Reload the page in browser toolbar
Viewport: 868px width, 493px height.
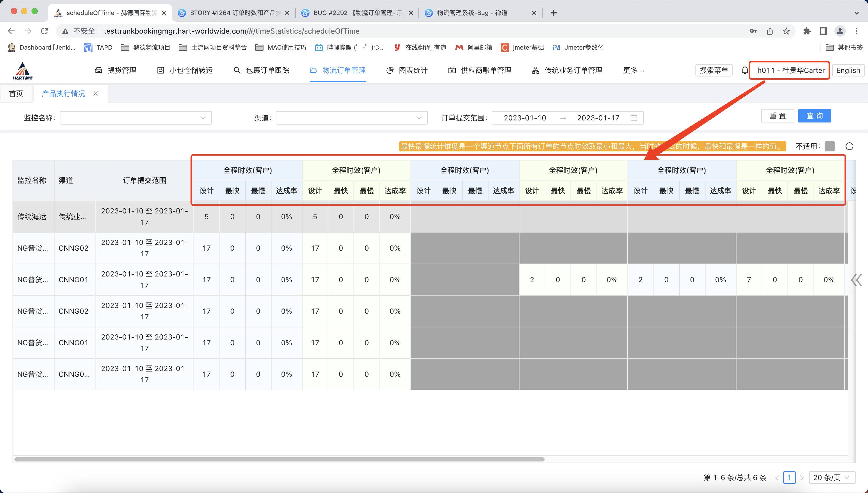pos(44,31)
